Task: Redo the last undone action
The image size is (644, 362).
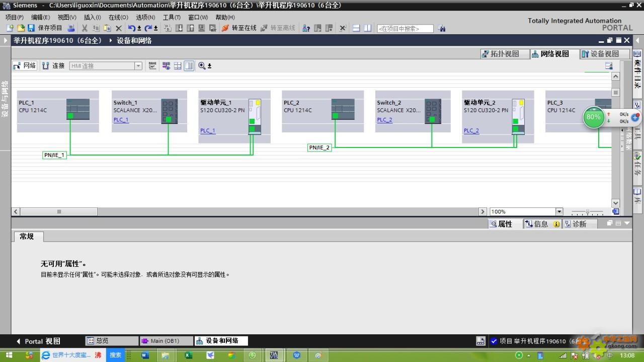Action: 149,28
